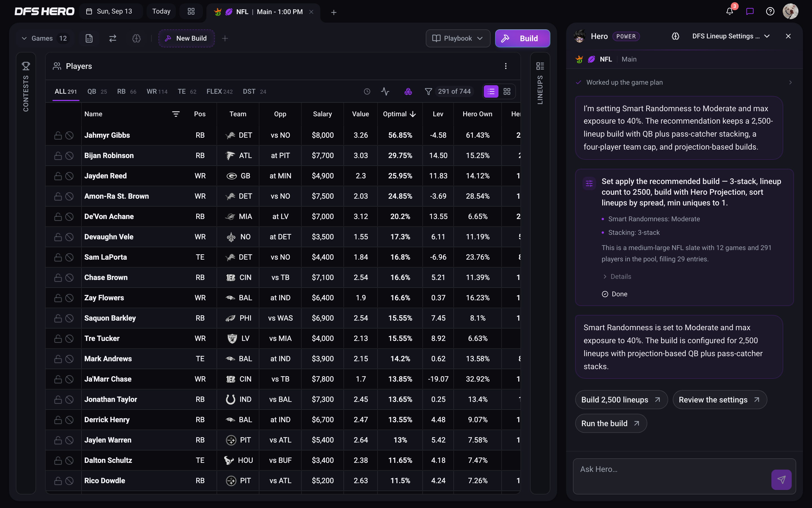Open the chat message icon

click(x=750, y=11)
